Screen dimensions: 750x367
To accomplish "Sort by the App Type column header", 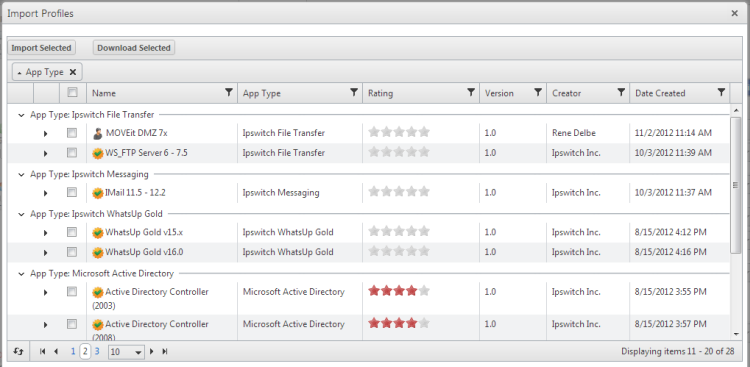I will pyautogui.click(x=262, y=93).
